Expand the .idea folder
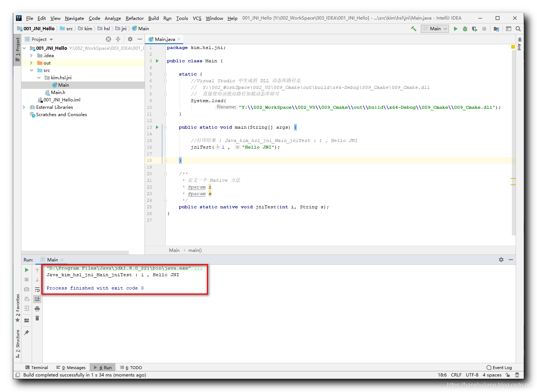This screenshot has height=392, width=537. [x=31, y=56]
